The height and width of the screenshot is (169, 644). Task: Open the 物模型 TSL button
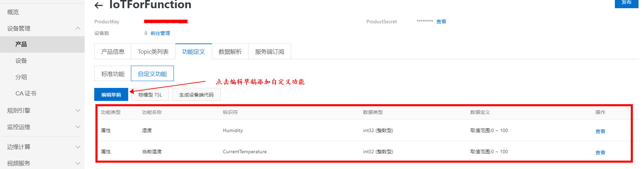point(150,95)
